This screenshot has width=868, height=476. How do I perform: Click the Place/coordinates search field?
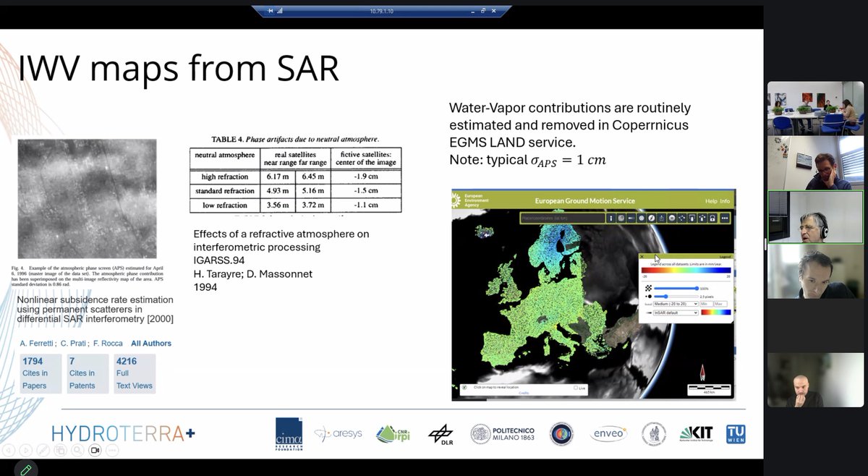[x=563, y=218]
